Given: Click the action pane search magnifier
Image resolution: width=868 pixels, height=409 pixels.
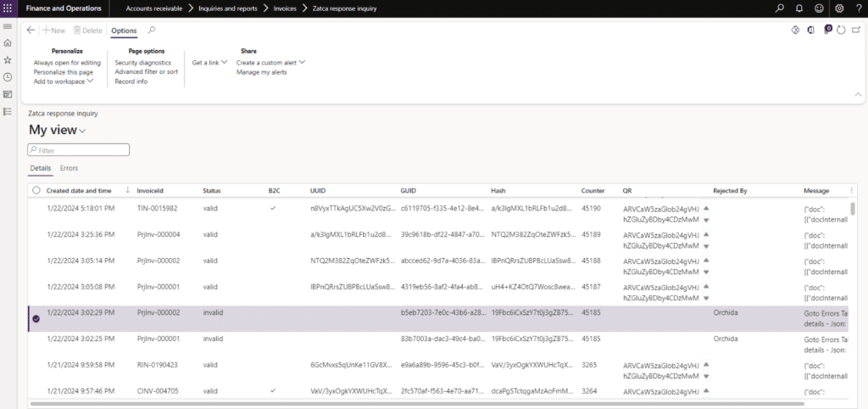Looking at the screenshot, I should [151, 31].
